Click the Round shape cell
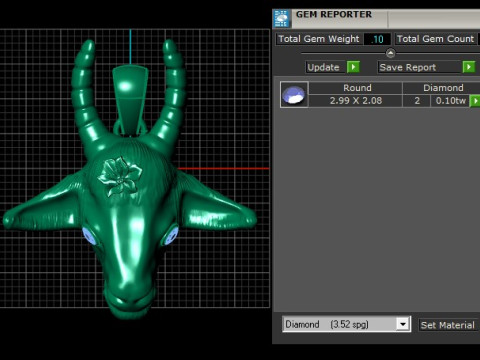 click(x=356, y=88)
